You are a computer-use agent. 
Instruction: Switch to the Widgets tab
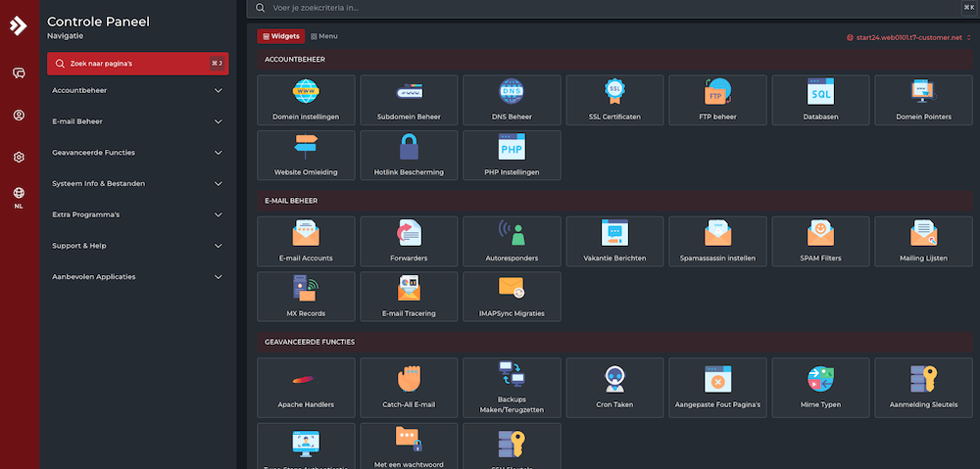[280, 36]
